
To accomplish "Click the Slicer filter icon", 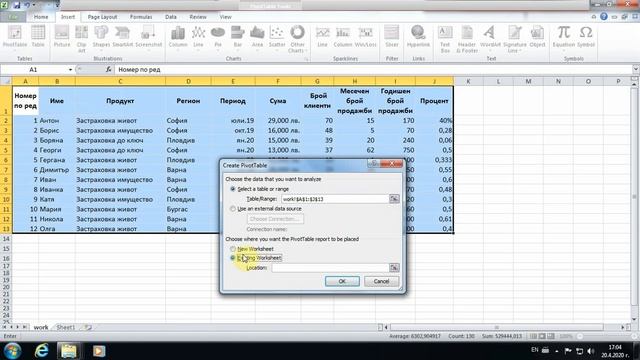I will [391, 37].
